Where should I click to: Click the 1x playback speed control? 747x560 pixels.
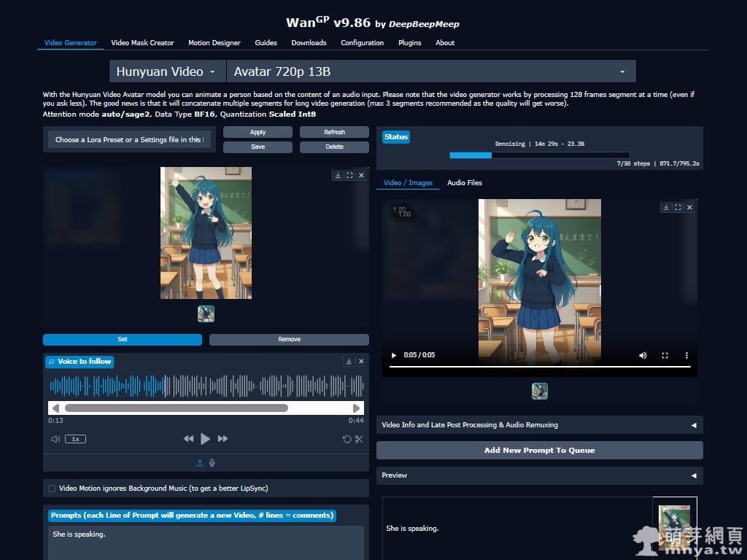tap(75, 438)
